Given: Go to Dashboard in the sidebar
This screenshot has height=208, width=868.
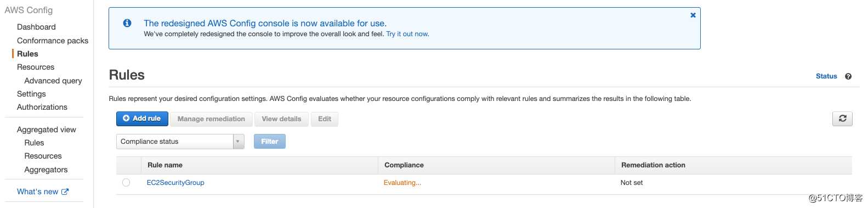Looking at the screenshot, I should [36, 27].
